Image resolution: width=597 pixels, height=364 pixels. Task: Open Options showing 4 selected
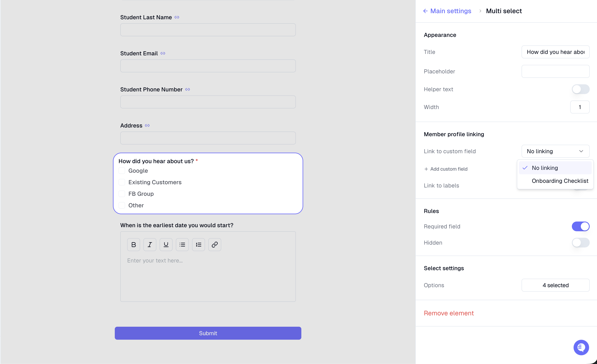555,285
